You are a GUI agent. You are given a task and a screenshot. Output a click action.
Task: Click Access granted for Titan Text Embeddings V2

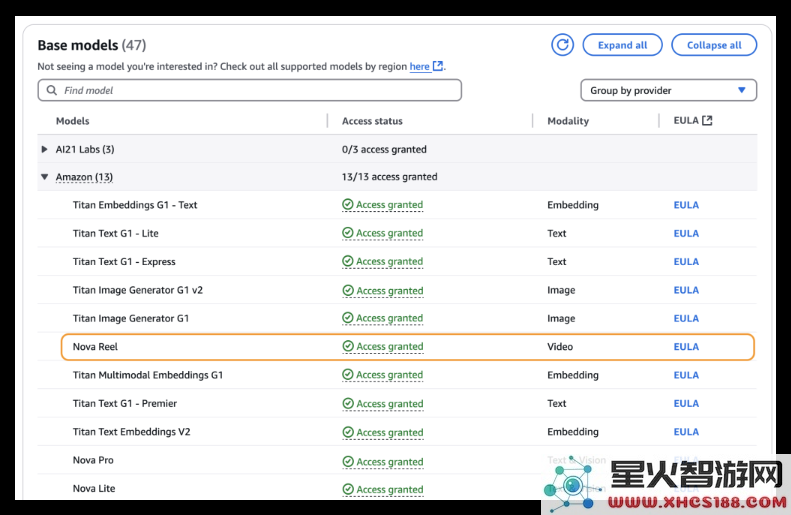[383, 432]
